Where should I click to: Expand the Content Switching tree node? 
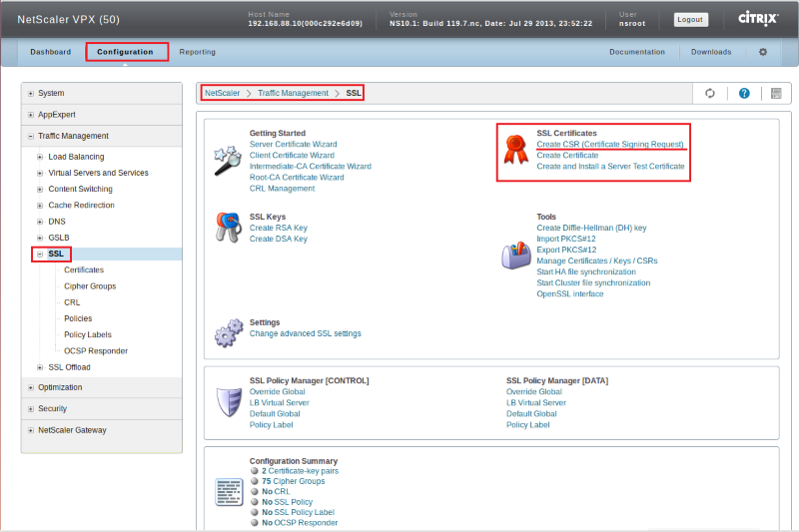pos(40,190)
